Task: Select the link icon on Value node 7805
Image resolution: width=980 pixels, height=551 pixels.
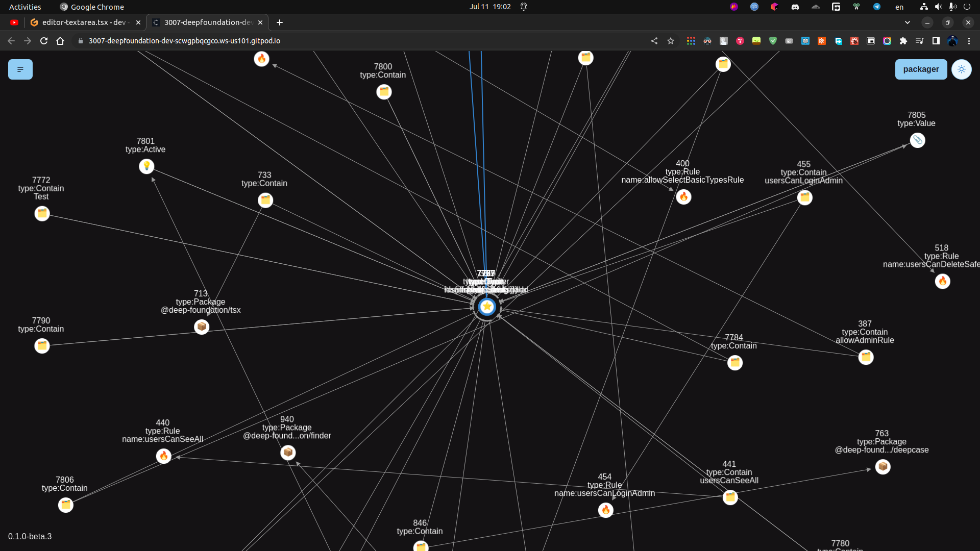Action: 918,140
